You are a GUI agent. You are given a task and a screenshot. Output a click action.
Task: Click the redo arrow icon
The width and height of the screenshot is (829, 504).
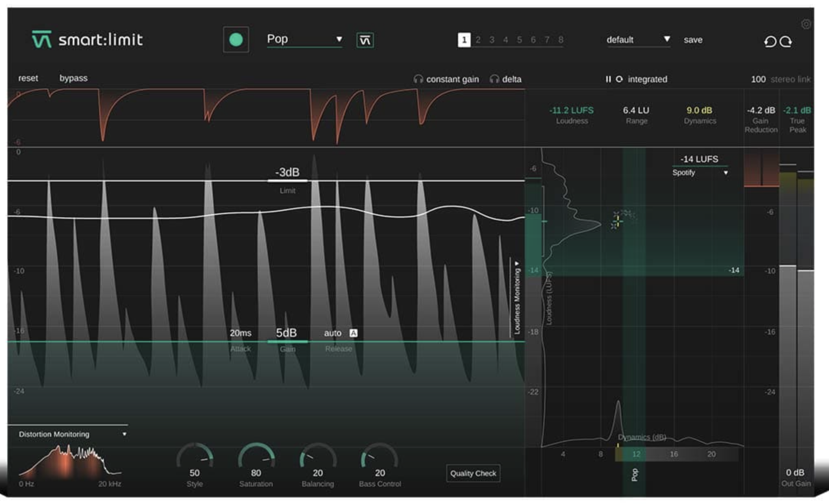click(x=786, y=42)
